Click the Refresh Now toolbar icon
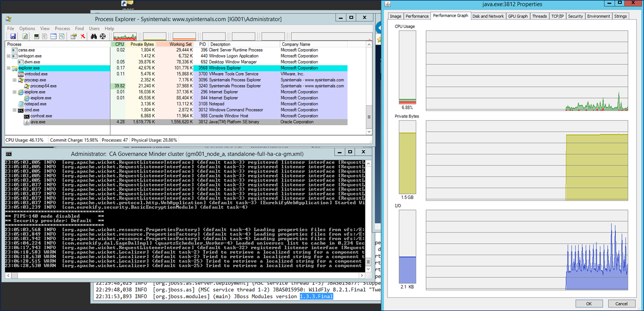Image resolution: width=644 pixels, height=311 pixels. [x=25, y=36]
